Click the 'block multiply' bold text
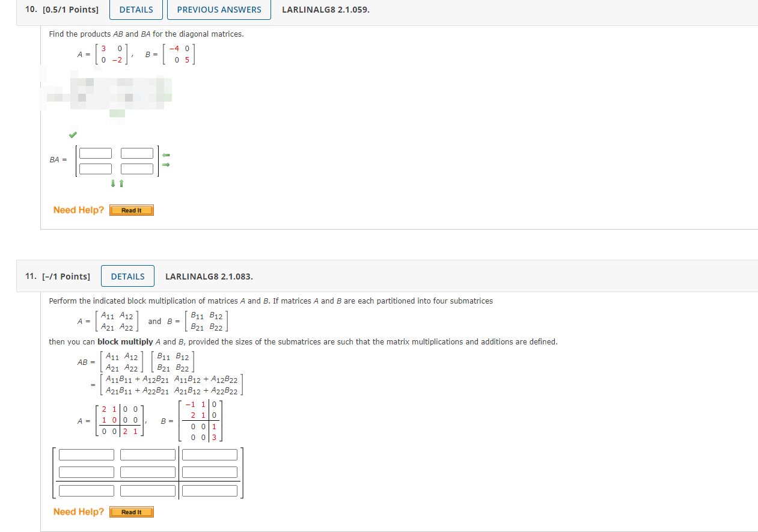Image resolution: width=758 pixels, height=532 pixels. point(125,342)
